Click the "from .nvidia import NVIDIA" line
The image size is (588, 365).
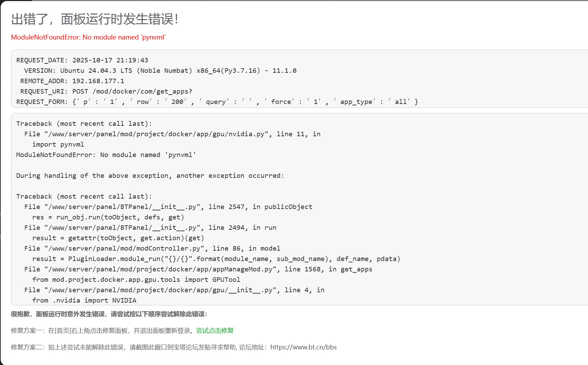(84, 301)
